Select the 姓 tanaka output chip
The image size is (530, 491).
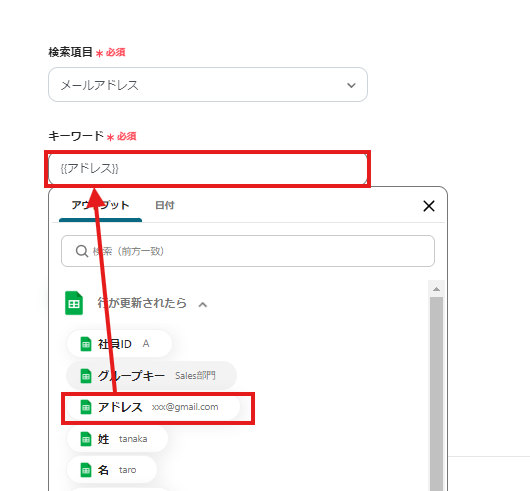point(117,439)
